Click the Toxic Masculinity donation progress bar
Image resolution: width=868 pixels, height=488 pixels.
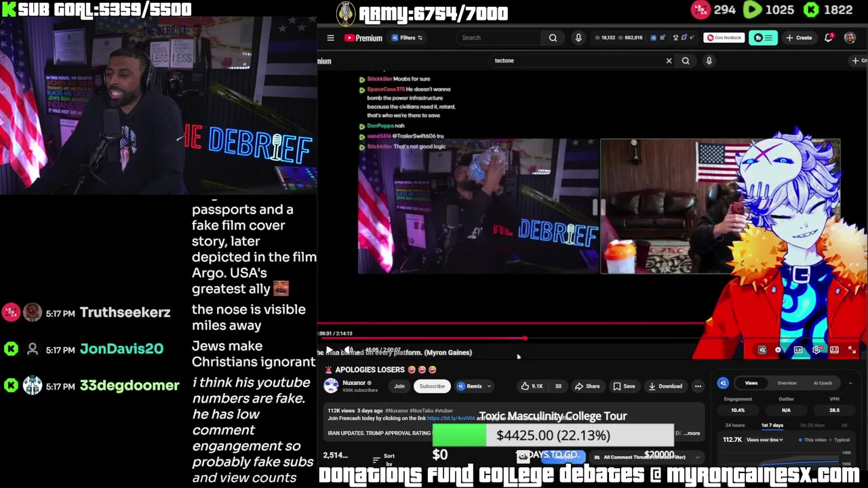point(553,436)
